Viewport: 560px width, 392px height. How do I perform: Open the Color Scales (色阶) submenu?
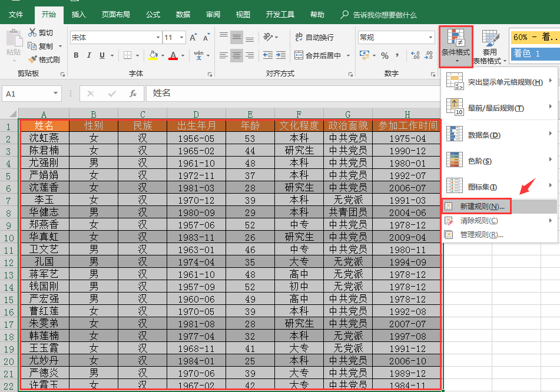pos(499,161)
